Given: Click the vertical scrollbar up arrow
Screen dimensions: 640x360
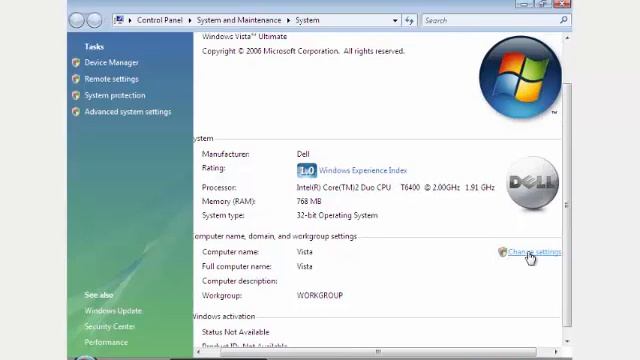Looking at the screenshot, I should click(x=567, y=38).
